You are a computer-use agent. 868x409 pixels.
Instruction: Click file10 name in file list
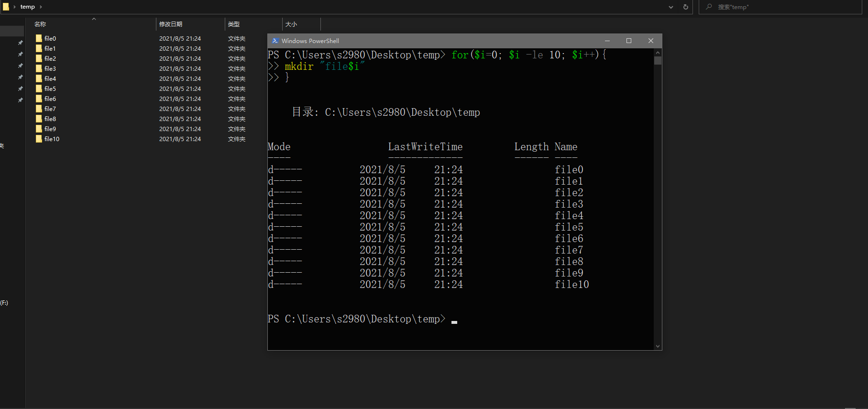(x=52, y=139)
